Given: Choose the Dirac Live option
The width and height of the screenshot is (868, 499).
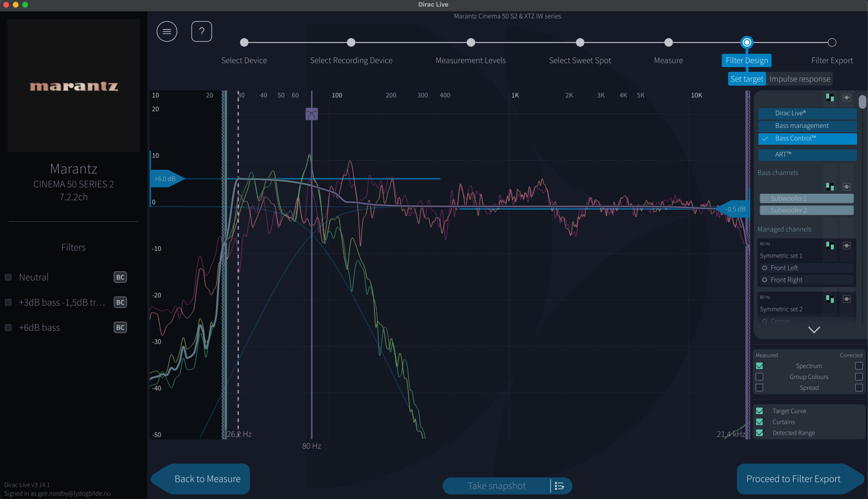Looking at the screenshot, I should coord(808,114).
